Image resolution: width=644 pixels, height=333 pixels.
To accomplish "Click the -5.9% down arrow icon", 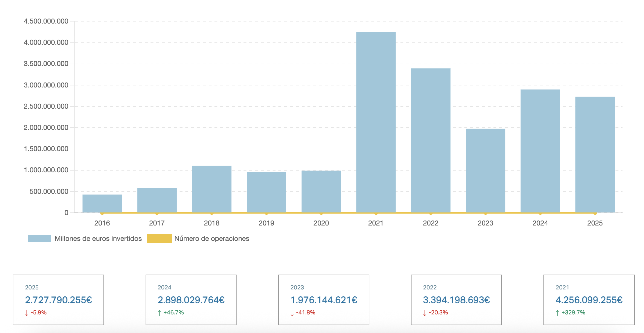I will pyautogui.click(x=27, y=313).
